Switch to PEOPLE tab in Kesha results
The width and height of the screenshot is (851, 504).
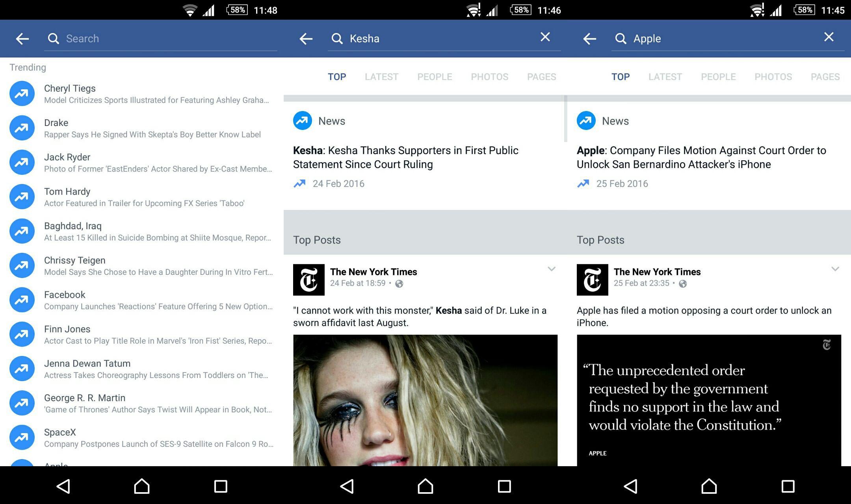tap(435, 77)
